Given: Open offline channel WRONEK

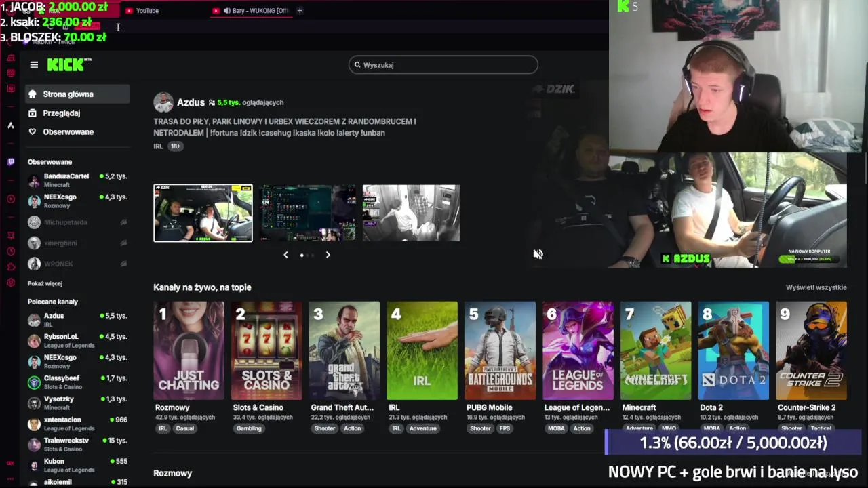Looking at the screenshot, I should (78, 264).
